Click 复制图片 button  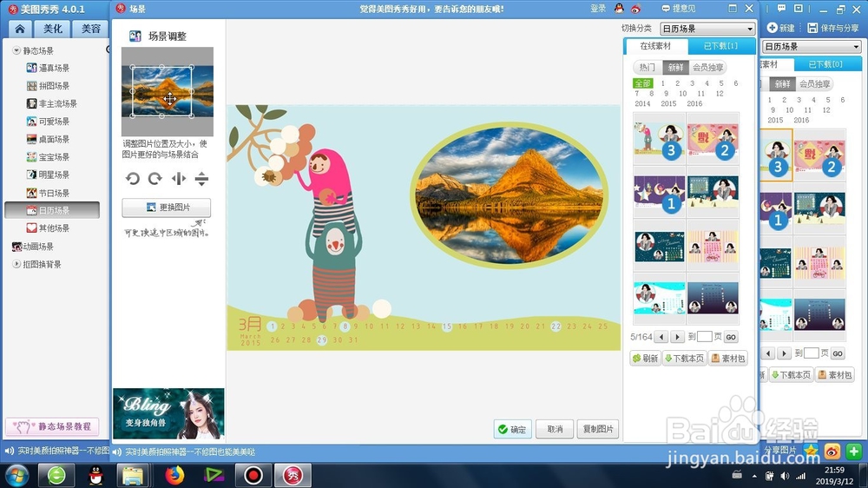pos(598,429)
